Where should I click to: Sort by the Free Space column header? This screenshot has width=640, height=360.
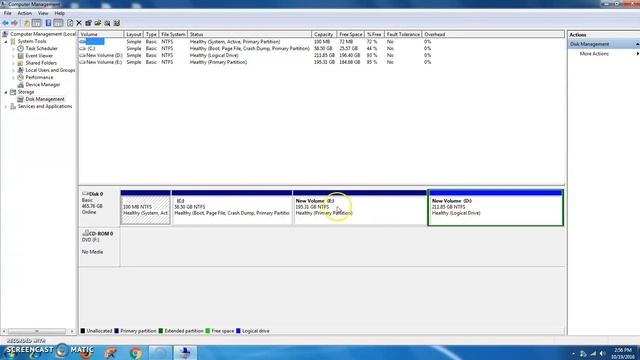coord(351,35)
